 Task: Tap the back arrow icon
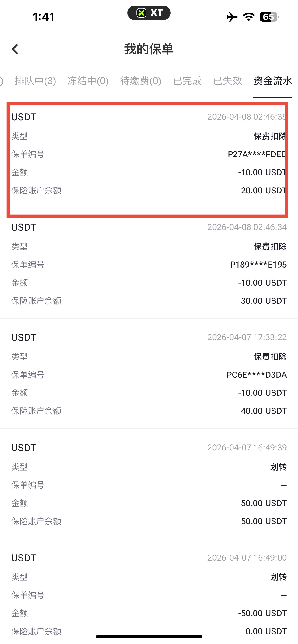pos(15,49)
